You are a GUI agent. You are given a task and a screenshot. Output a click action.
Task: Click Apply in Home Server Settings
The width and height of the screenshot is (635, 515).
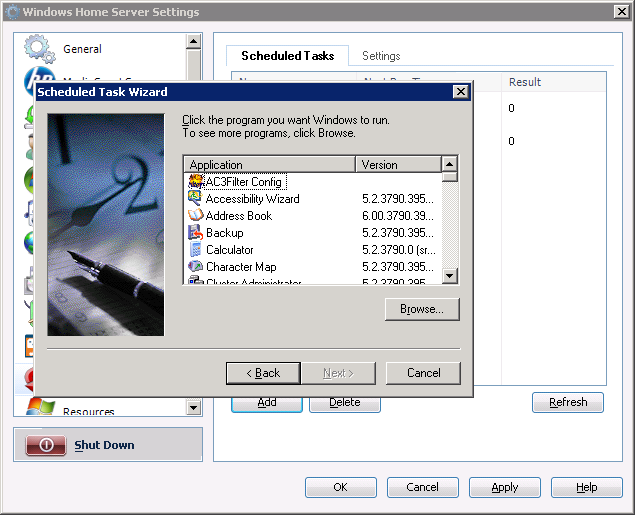(505, 487)
